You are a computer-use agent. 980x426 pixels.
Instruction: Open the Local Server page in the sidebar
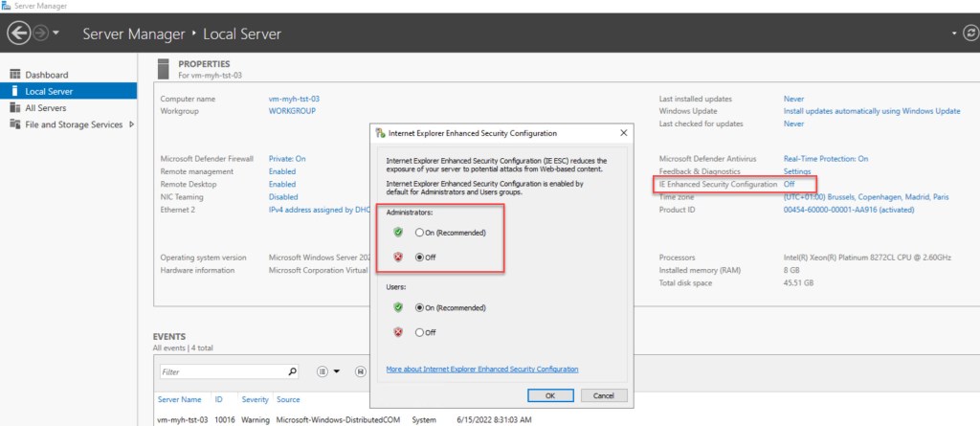49,92
